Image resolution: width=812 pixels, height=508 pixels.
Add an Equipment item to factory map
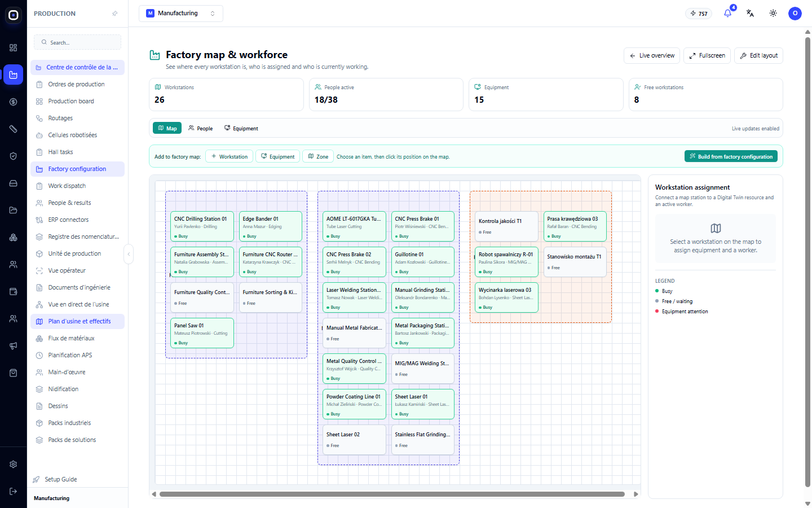click(277, 156)
